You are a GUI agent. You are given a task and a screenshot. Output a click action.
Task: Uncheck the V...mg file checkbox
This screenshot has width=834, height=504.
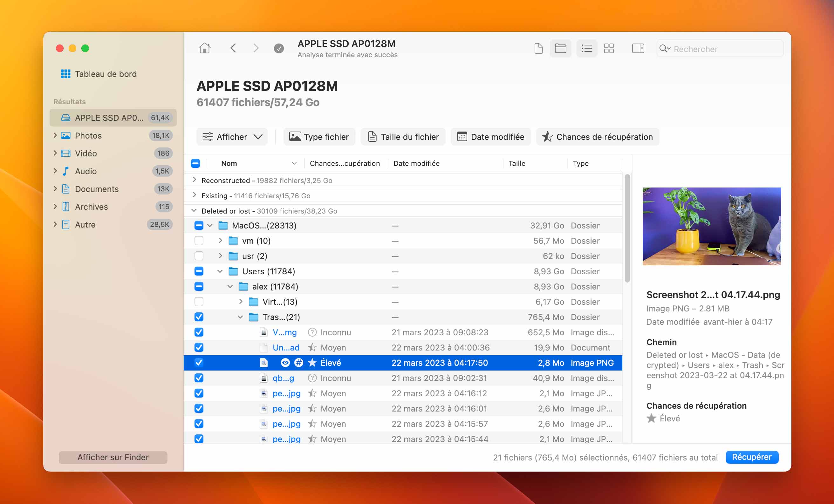tap(199, 332)
